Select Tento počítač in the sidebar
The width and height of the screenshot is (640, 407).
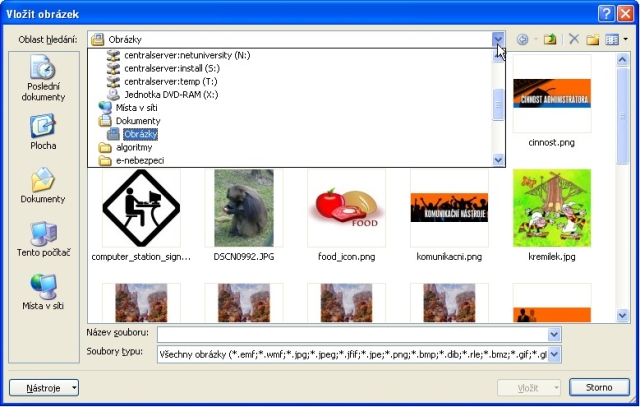click(x=44, y=240)
